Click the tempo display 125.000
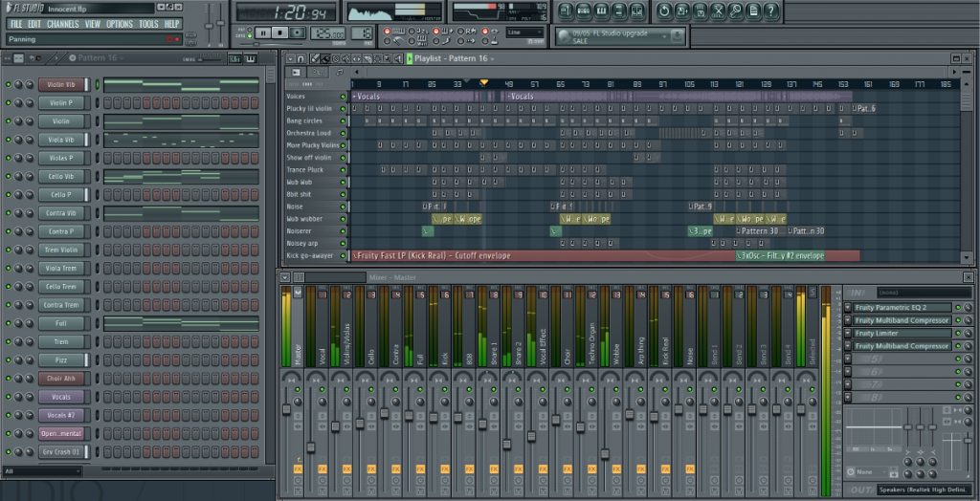Image resolution: width=980 pixels, height=501 pixels. (328, 34)
